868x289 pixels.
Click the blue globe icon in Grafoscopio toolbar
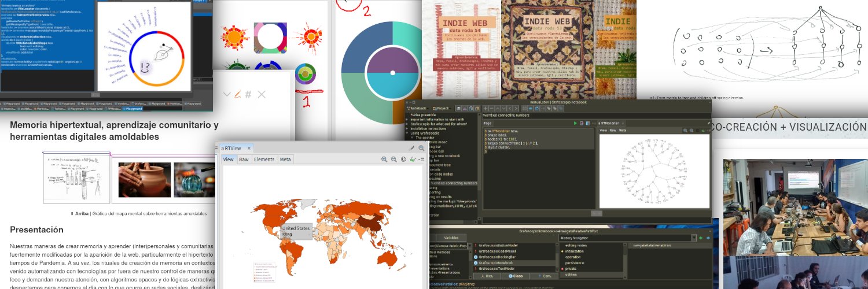click(x=537, y=108)
